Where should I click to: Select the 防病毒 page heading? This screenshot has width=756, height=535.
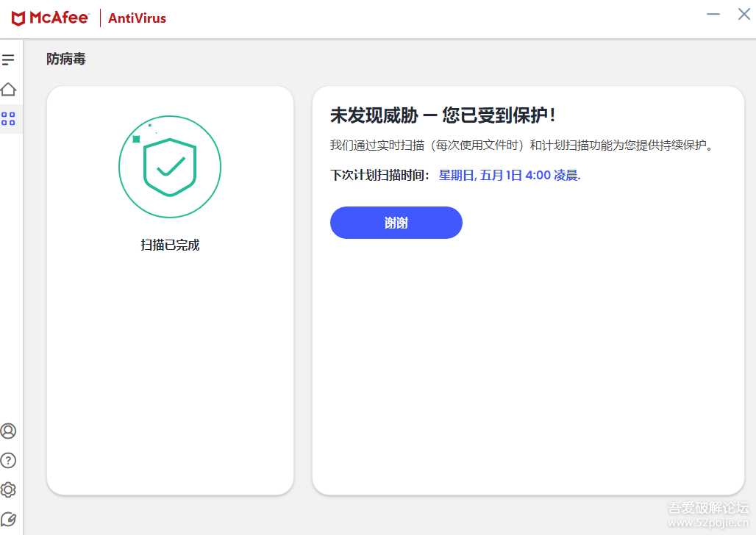tap(65, 59)
